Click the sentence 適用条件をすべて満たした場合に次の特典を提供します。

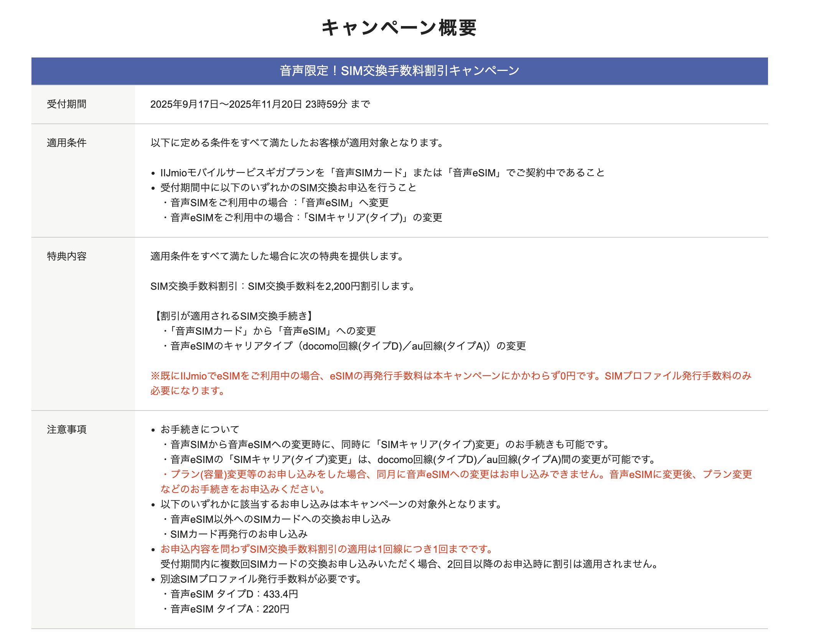coord(277,256)
